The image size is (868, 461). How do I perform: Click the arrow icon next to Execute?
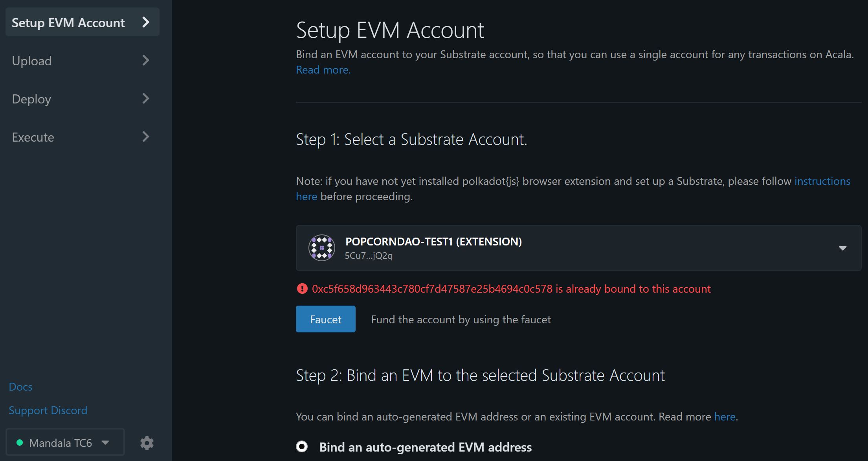click(x=146, y=137)
